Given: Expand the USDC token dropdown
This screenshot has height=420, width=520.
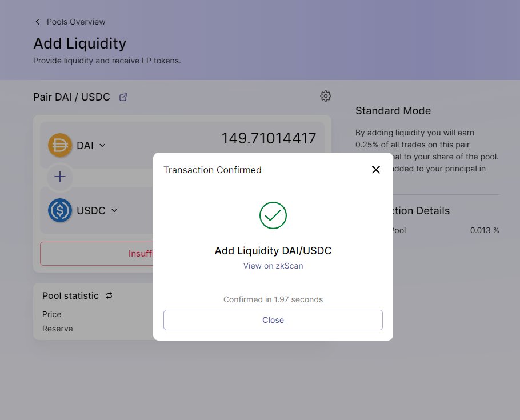Looking at the screenshot, I should click(x=114, y=210).
